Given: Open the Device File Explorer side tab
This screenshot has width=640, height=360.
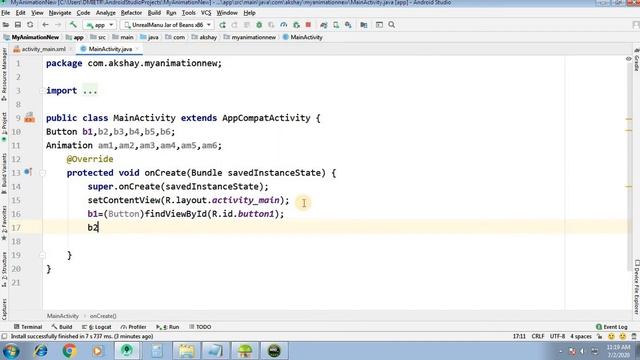Looking at the screenshot, I should tap(636, 287).
